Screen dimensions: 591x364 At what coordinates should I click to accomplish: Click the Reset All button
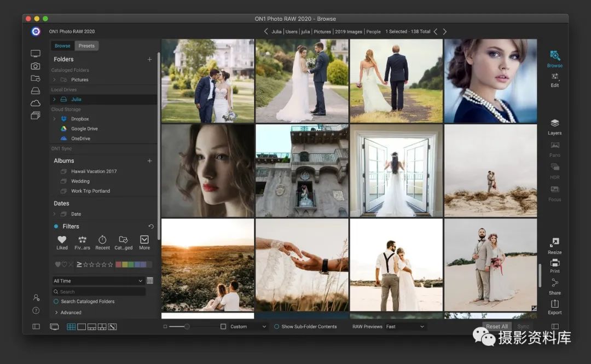click(497, 327)
